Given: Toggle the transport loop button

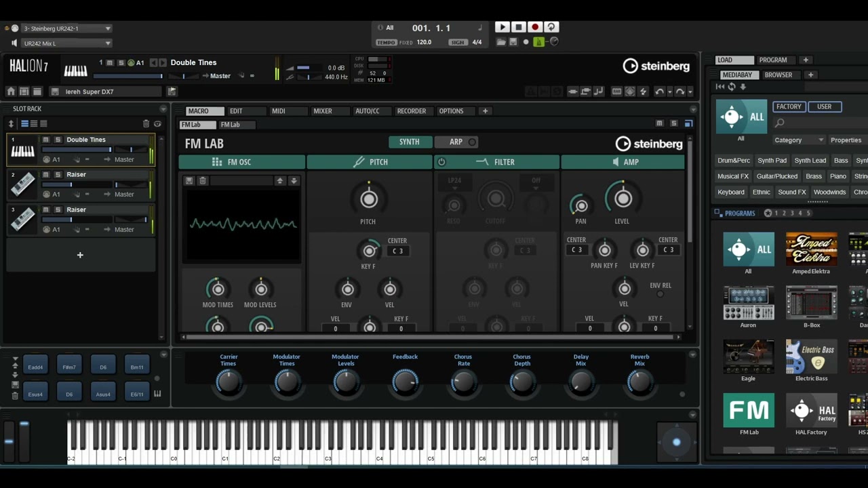Looking at the screenshot, I should (551, 27).
